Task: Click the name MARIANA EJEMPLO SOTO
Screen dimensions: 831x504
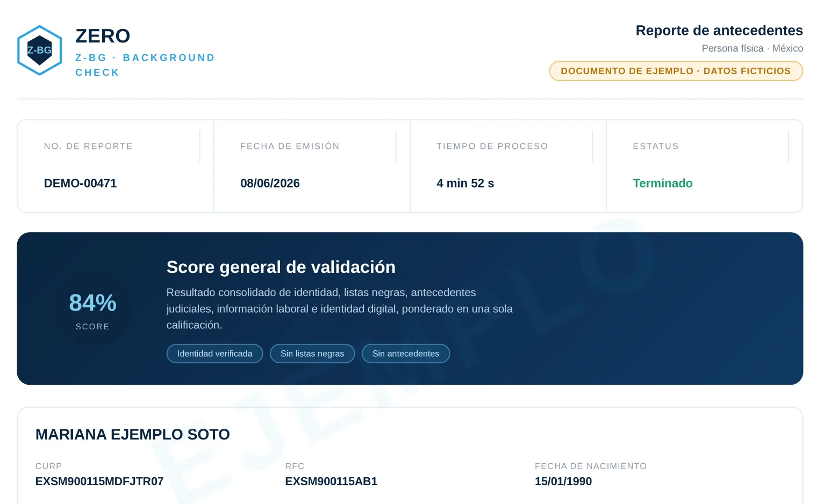Action: click(133, 434)
